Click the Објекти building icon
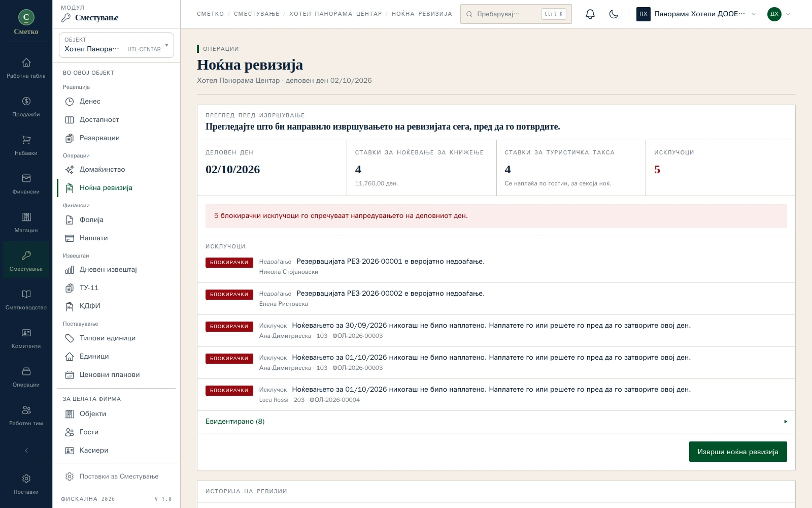This screenshot has width=812, height=508. tap(70, 414)
